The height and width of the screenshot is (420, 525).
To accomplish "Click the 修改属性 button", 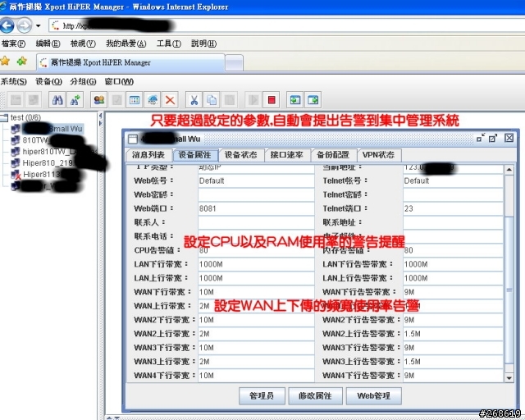I will tap(315, 396).
